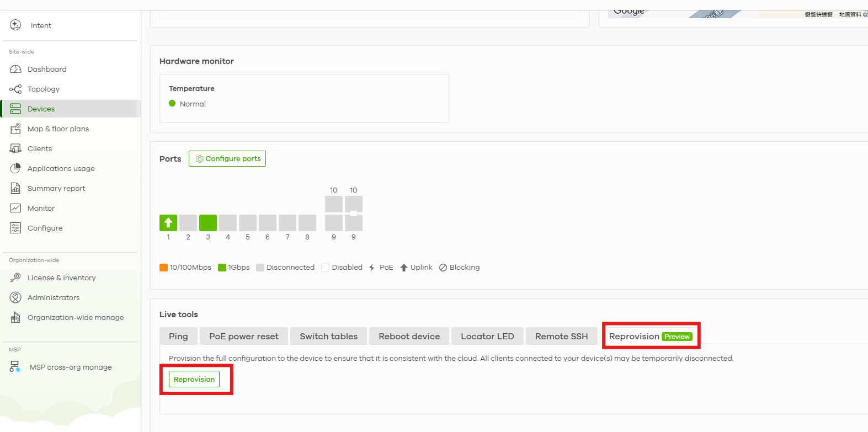Click the Organization-wide manage building icon
The height and width of the screenshot is (432, 868).
coord(15,317)
